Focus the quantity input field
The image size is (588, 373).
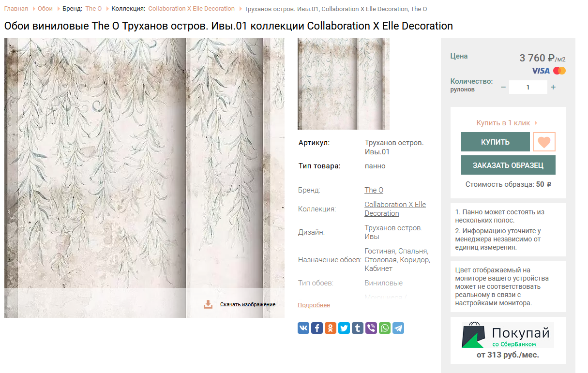(x=528, y=87)
